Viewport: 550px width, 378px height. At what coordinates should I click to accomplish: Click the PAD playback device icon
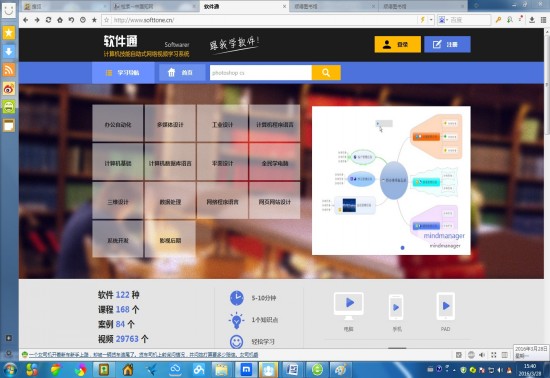pyautogui.click(x=446, y=306)
